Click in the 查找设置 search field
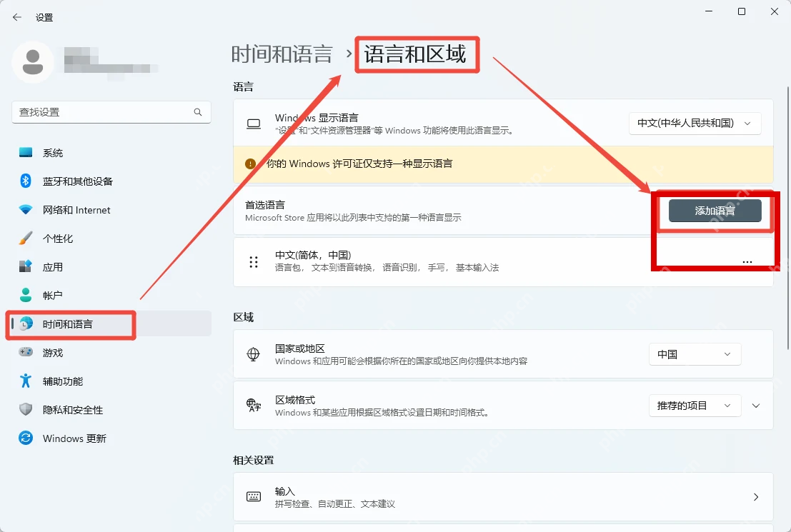Screen dimensions: 791x532 (111, 112)
